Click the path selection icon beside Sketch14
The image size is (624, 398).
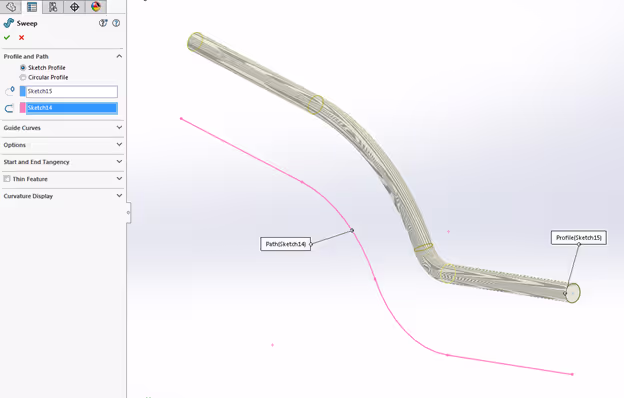click(x=9, y=108)
